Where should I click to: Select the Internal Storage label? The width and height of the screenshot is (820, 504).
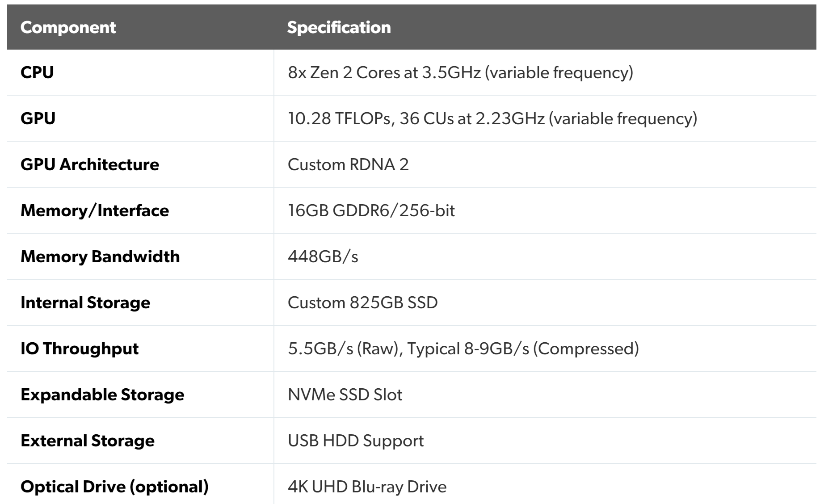click(85, 302)
